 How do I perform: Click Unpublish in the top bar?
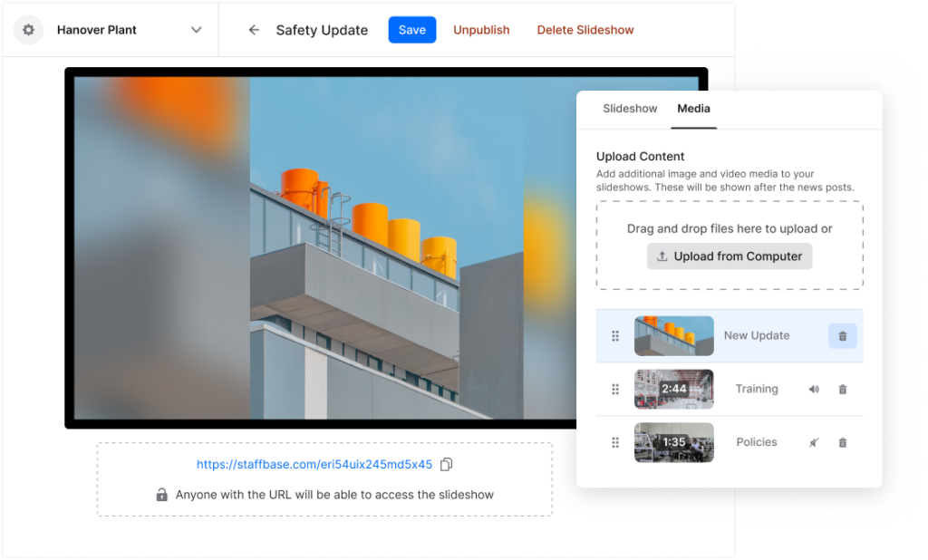tap(481, 30)
